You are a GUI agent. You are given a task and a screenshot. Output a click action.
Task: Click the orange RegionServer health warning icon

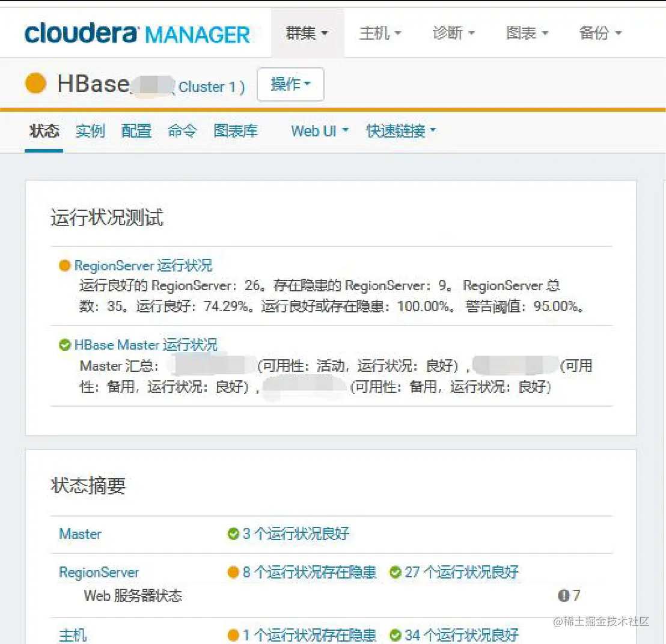coord(64,266)
